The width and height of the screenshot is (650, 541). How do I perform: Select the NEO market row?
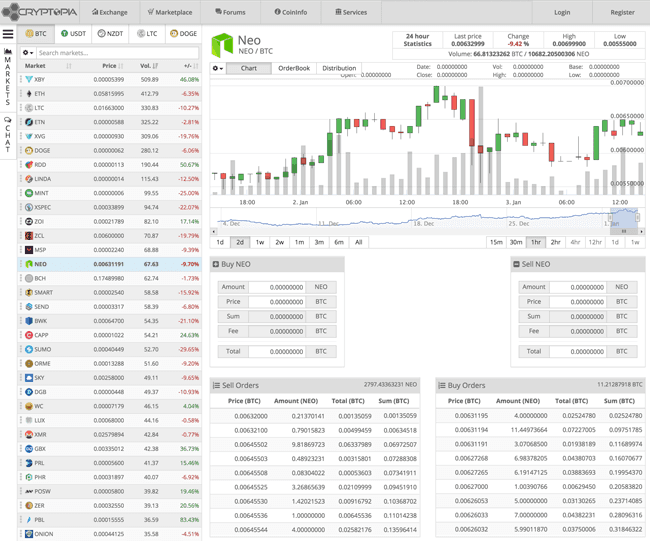pos(110,264)
